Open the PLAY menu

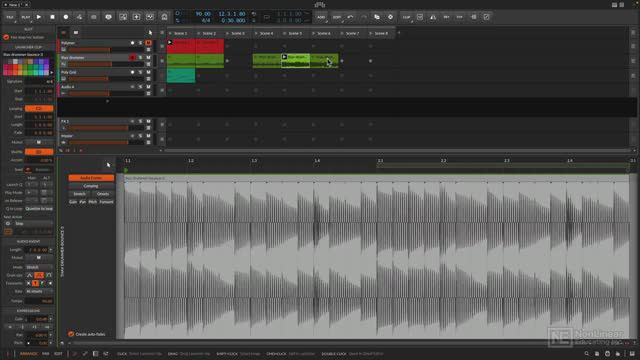click(26, 17)
